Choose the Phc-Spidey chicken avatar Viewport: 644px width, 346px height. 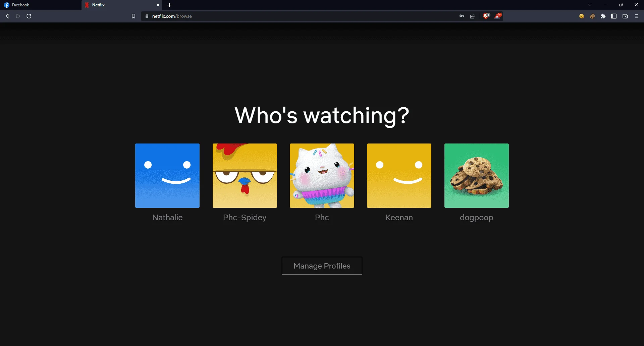(x=245, y=176)
